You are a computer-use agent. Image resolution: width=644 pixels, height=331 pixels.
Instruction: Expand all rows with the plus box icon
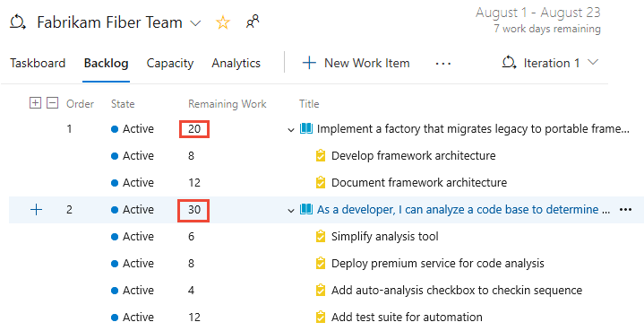(35, 103)
